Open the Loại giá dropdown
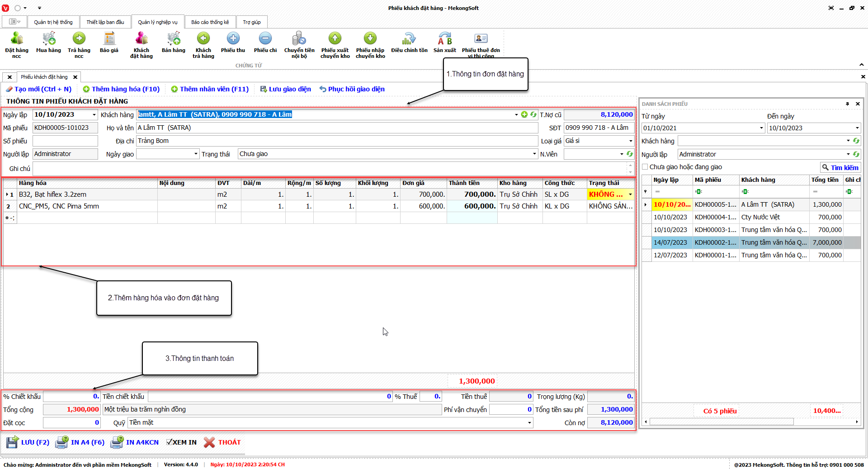This screenshot has width=868, height=469. [x=631, y=141]
